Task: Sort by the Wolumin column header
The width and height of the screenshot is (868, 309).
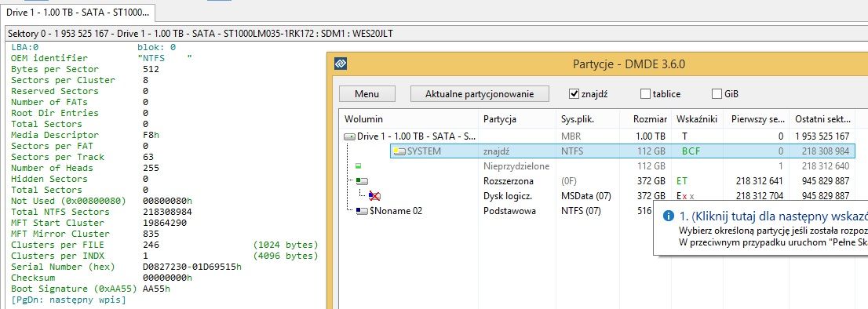Action: (409, 119)
